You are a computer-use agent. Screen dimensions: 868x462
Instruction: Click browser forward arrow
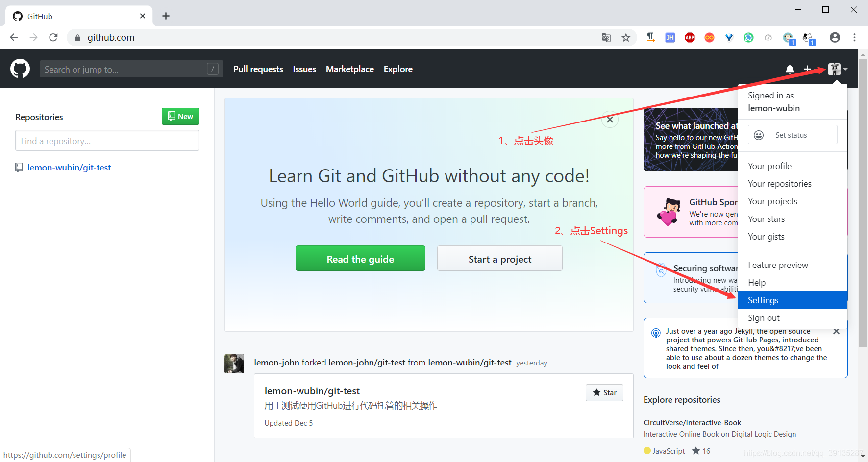click(x=33, y=37)
